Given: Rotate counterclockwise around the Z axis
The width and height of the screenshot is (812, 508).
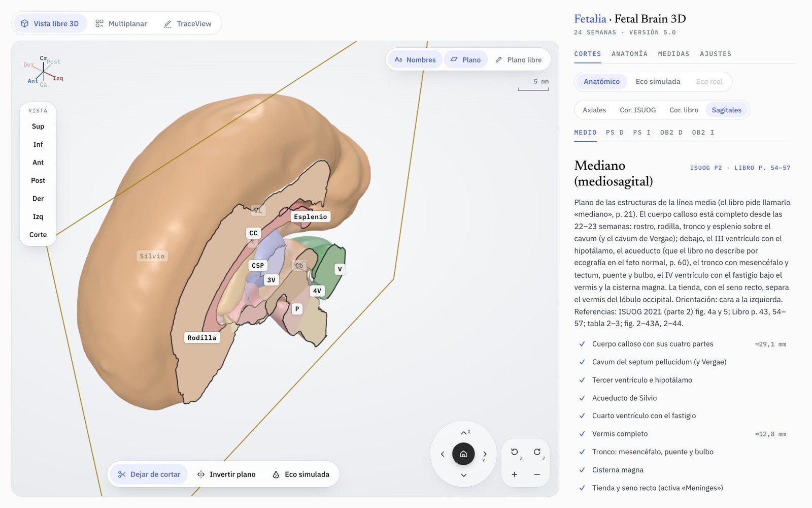Looking at the screenshot, I should (x=515, y=452).
